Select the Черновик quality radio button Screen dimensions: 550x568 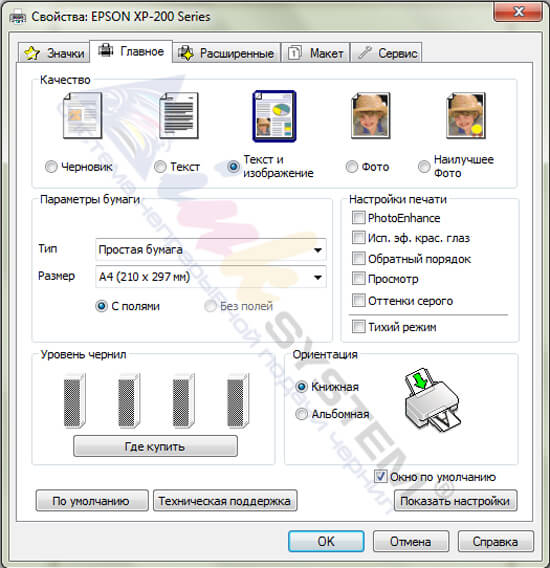[x=51, y=167]
